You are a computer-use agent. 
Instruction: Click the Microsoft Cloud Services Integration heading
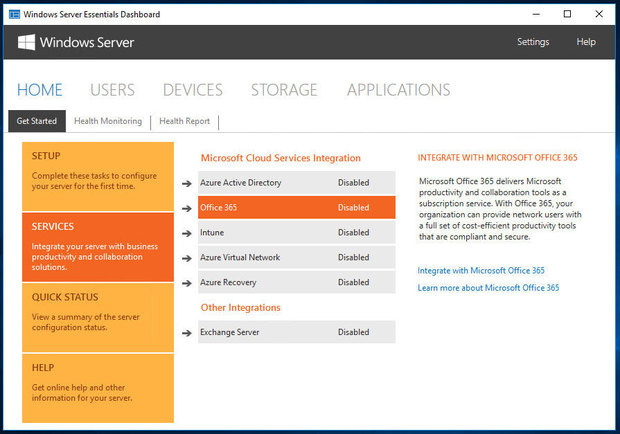[x=281, y=158]
